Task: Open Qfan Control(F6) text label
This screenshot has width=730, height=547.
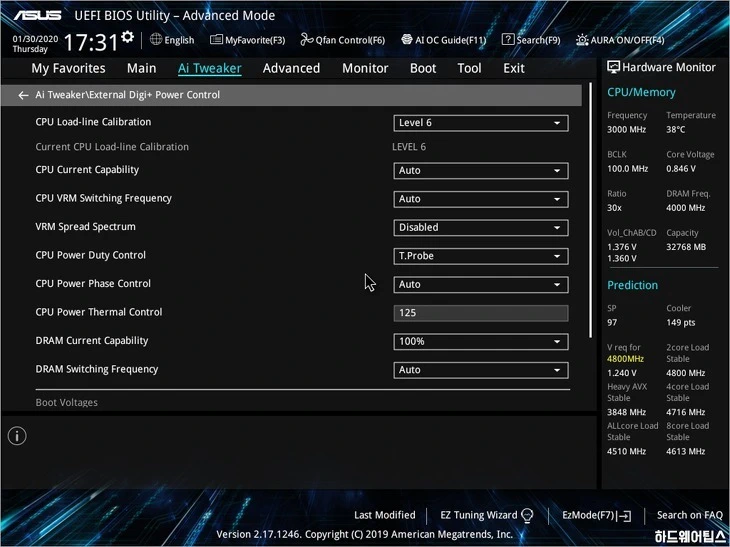Action: click(x=350, y=40)
